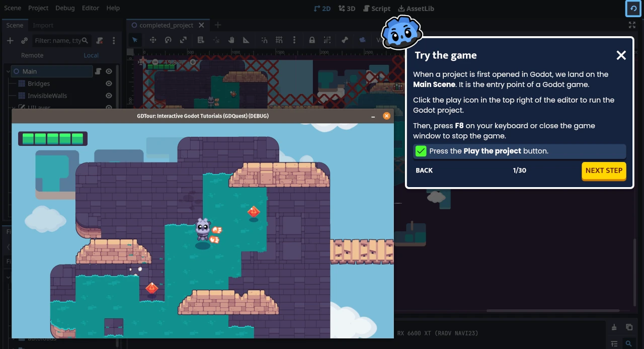Toggle smart snapping magnet icon

[264, 40]
